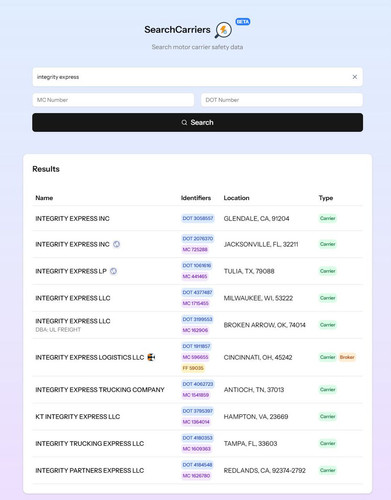
Task: Click the MC 725288 badge in Jacksonville row
Action: click(195, 250)
